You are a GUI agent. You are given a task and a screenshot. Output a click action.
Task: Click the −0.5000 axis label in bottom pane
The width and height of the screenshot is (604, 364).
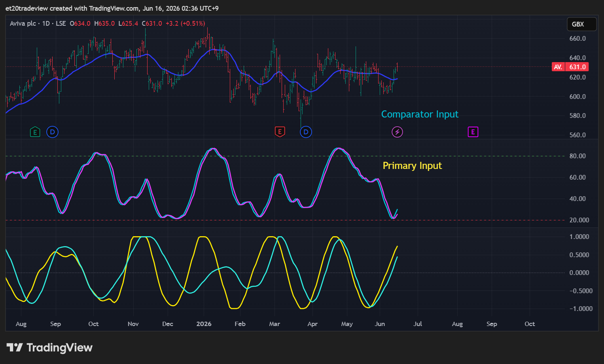(581, 291)
